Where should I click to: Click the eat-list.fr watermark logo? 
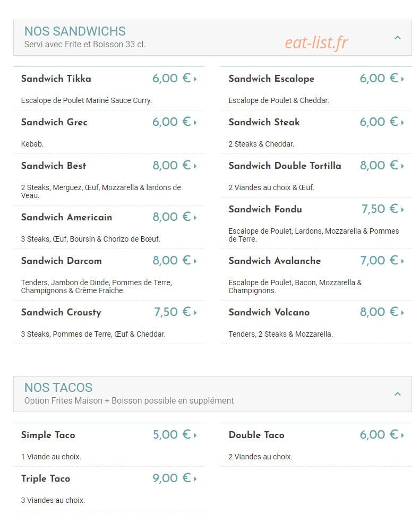[316, 43]
